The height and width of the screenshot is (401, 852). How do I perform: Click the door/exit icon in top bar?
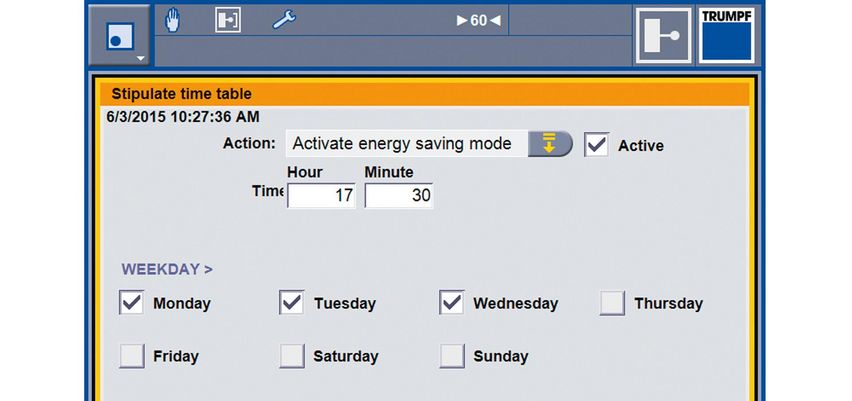[x=228, y=20]
